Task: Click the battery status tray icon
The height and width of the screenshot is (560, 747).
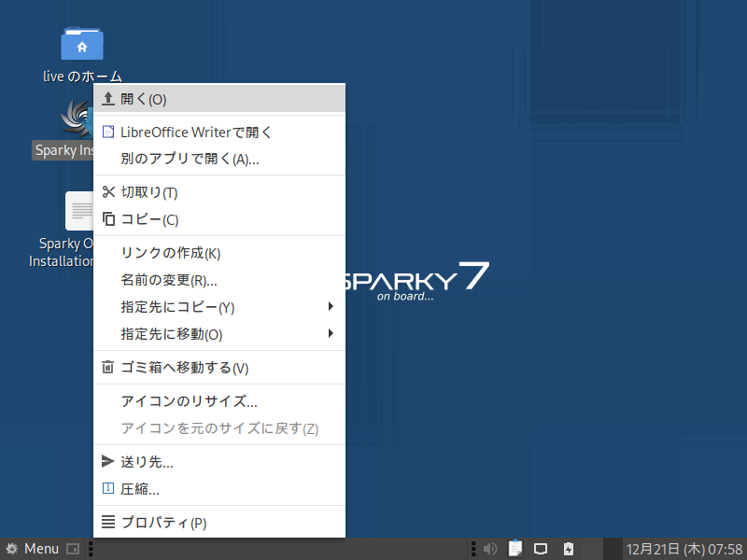Action: (569, 549)
